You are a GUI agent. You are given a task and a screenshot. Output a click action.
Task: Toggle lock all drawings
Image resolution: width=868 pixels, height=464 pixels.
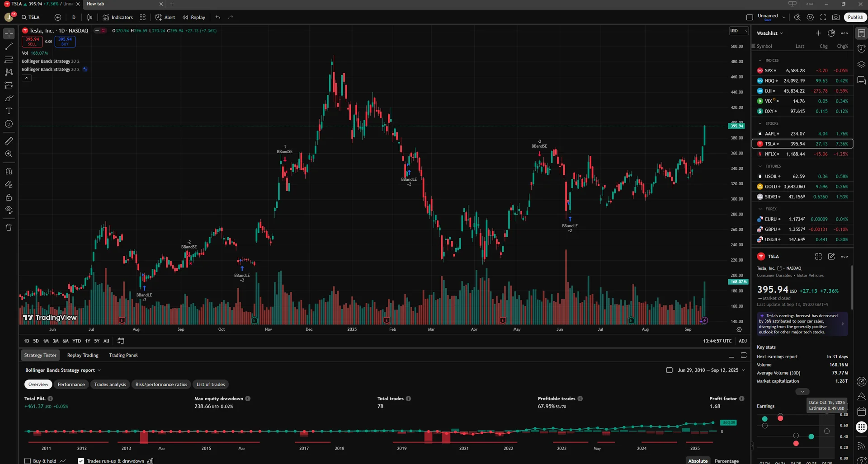(9, 197)
